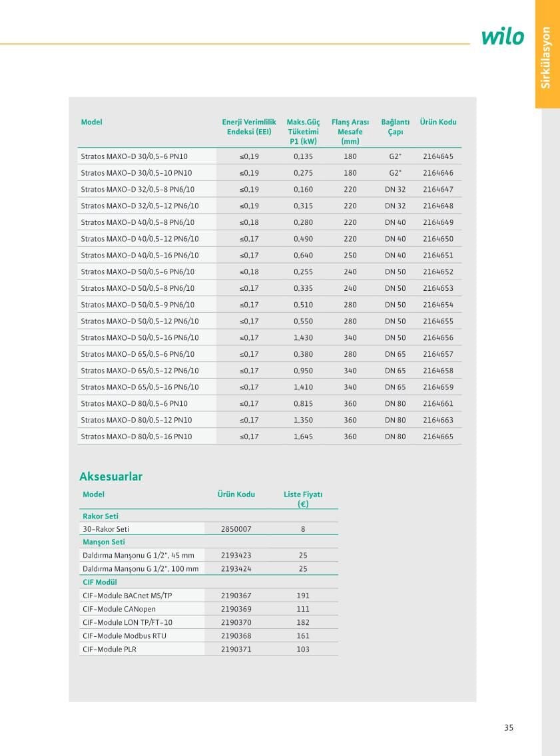Click power value 0,950
This screenshot has width=560, height=756.
coord(303,371)
